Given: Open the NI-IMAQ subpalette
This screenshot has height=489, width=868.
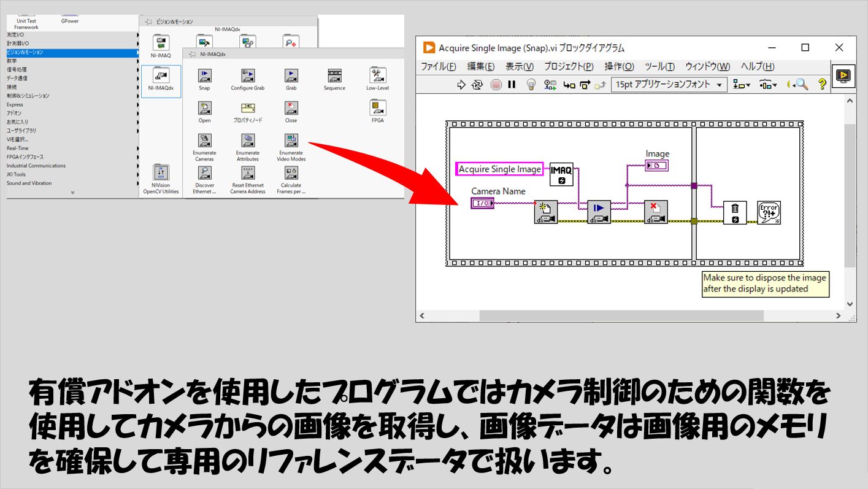Looking at the screenshot, I should point(161,43).
